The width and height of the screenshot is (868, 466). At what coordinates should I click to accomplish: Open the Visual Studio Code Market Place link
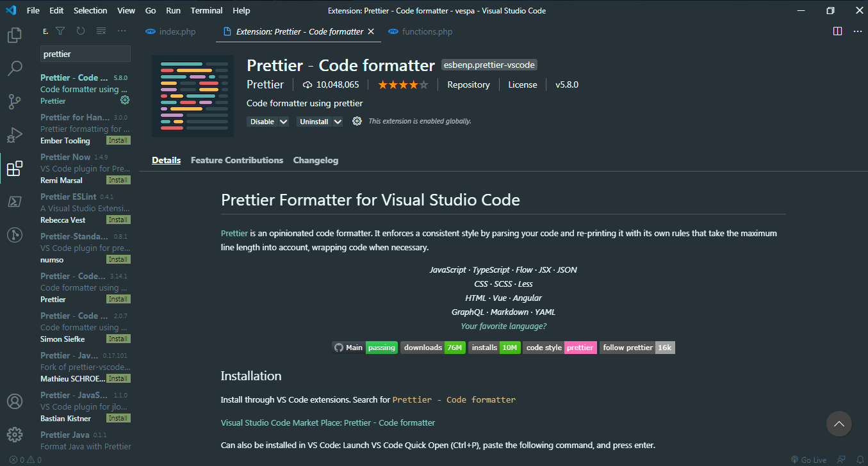328,422
